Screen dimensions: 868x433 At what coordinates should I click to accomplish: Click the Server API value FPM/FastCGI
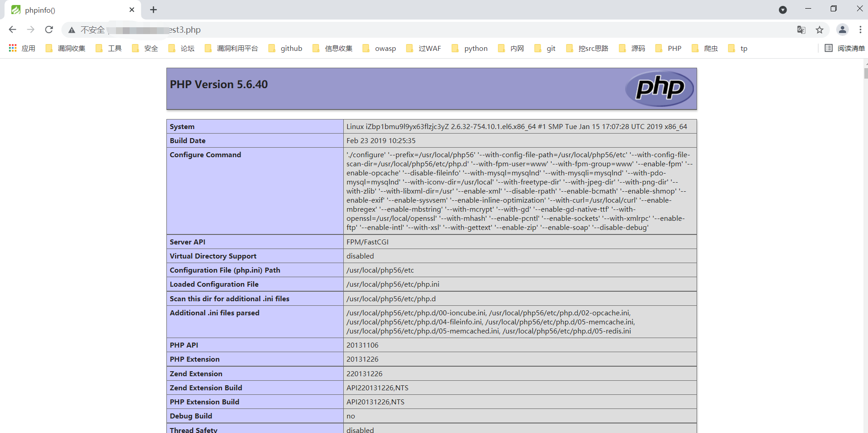click(x=367, y=242)
